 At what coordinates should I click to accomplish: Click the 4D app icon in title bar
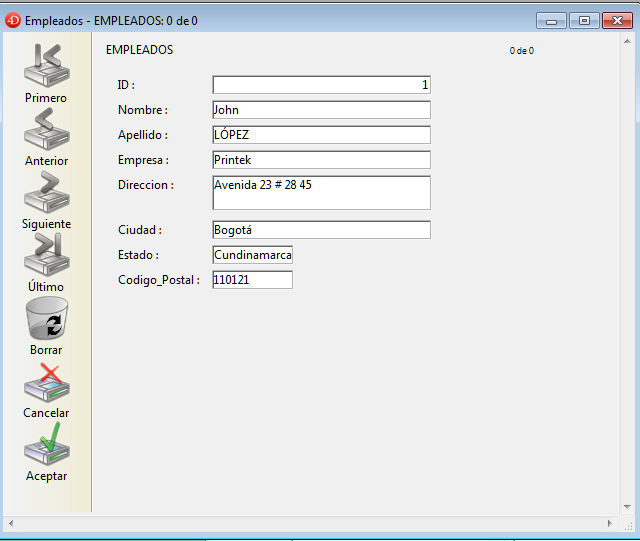(x=13, y=20)
